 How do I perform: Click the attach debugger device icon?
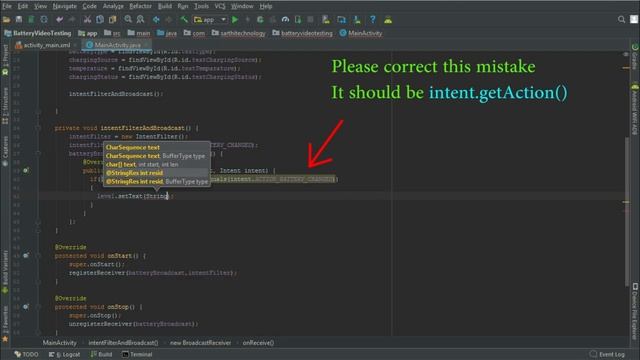(x=298, y=20)
